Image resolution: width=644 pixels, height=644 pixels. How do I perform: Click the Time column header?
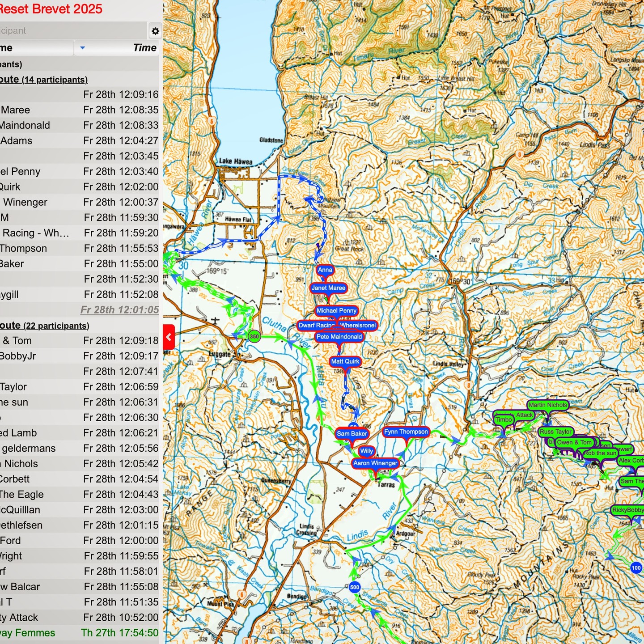pyautogui.click(x=144, y=48)
